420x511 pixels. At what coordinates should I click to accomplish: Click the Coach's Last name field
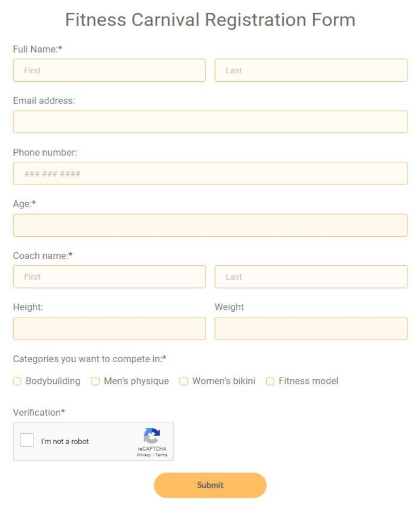point(311,277)
